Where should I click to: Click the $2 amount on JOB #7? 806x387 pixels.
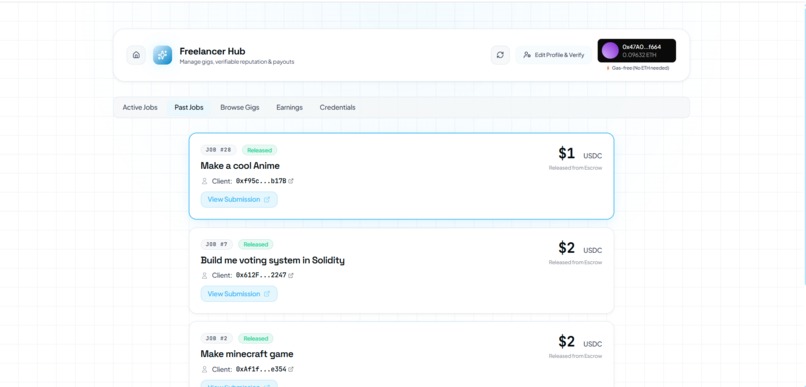click(x=566, y=248)
